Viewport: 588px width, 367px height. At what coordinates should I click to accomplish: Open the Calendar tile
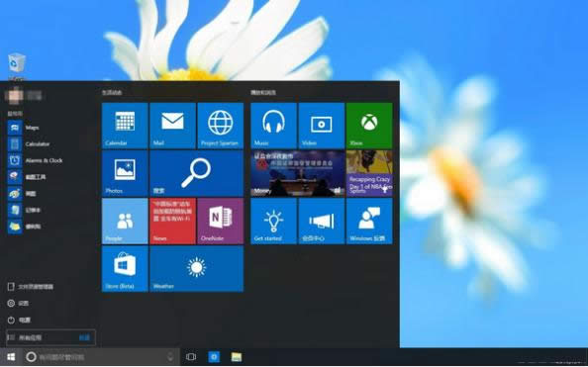[x=125, y=126]
